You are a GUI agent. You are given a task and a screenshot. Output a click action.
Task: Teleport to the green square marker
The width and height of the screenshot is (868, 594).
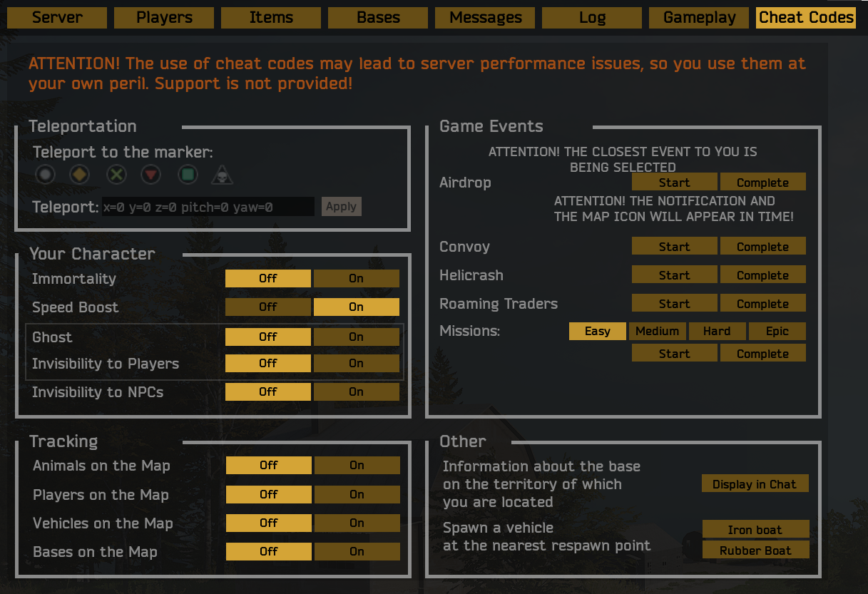(187, 175)
